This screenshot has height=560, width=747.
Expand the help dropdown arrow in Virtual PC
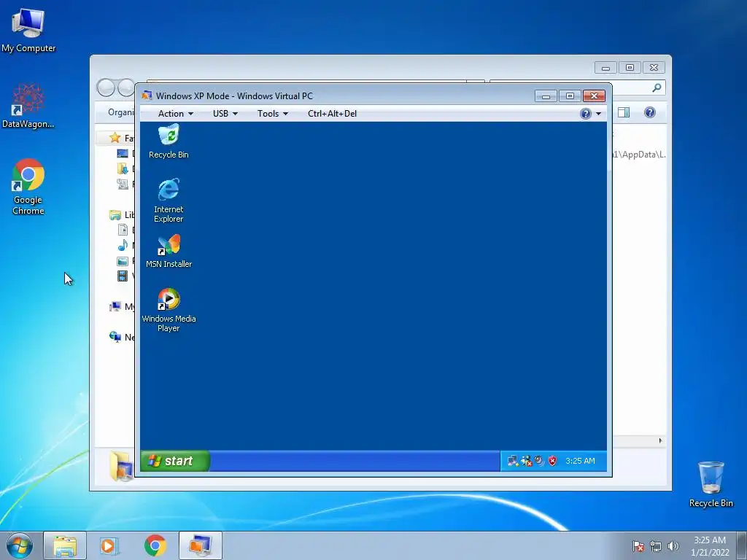(598, 114)
